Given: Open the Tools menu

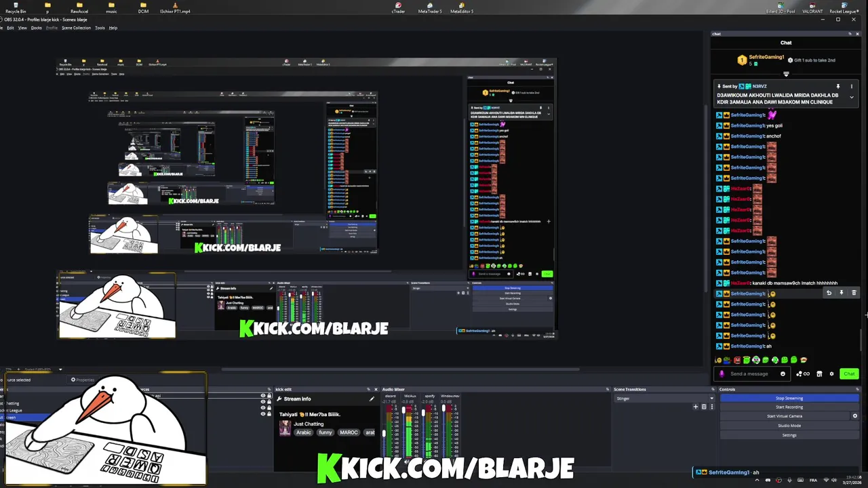Looking at the screenshot, I should (100, 28).
